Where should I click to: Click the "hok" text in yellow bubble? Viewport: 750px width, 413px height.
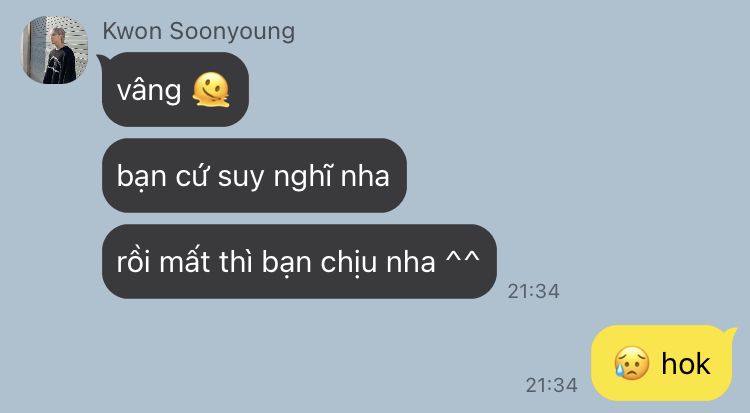tap(685, 364)
